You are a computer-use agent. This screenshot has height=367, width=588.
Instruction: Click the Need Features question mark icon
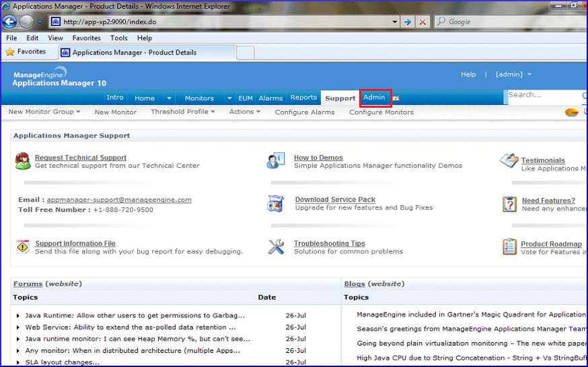coord(510,204)
